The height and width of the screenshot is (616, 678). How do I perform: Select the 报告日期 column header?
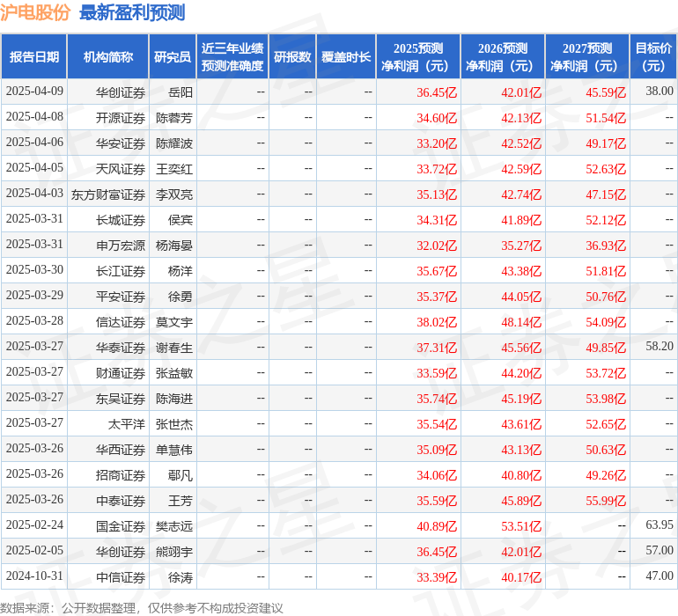34,57
